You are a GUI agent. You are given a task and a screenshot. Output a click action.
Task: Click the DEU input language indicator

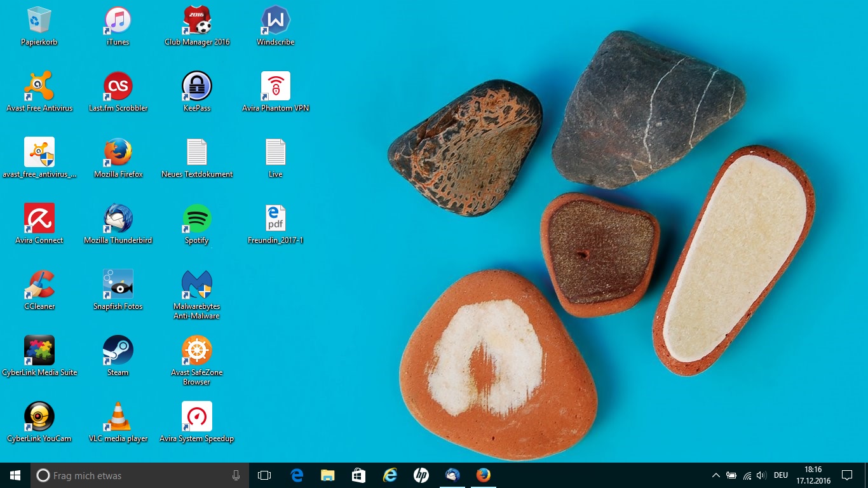781,475
